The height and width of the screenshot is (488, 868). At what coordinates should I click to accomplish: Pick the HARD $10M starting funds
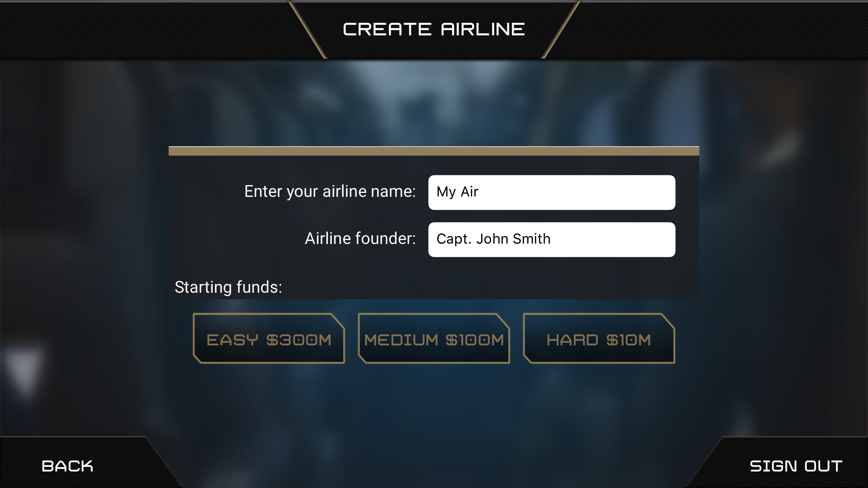click(599, 338)
